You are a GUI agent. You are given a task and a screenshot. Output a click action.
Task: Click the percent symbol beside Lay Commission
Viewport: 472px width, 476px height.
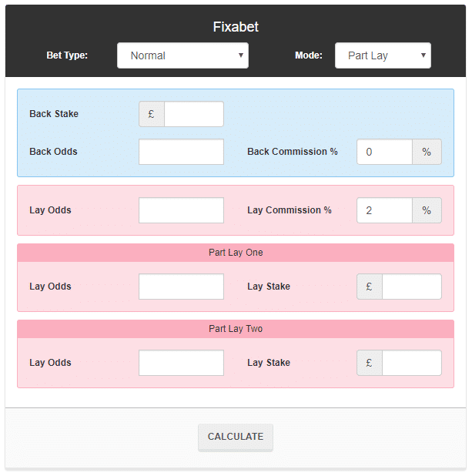427,210
